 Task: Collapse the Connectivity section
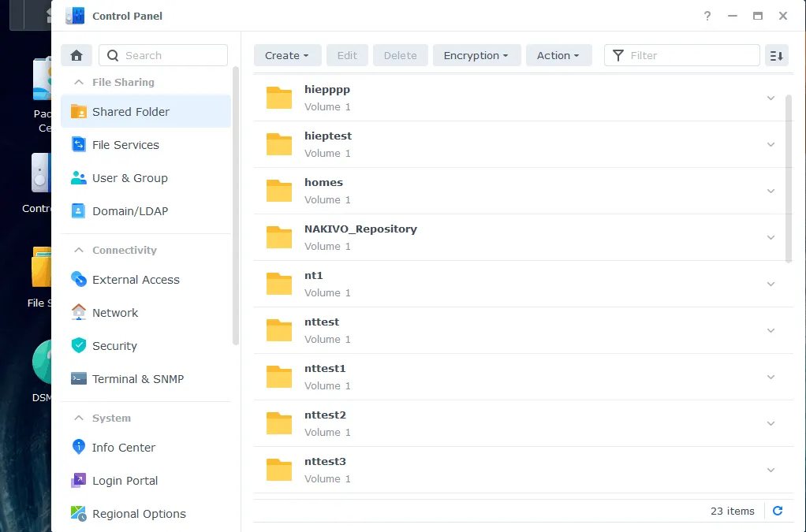point(79,250)
